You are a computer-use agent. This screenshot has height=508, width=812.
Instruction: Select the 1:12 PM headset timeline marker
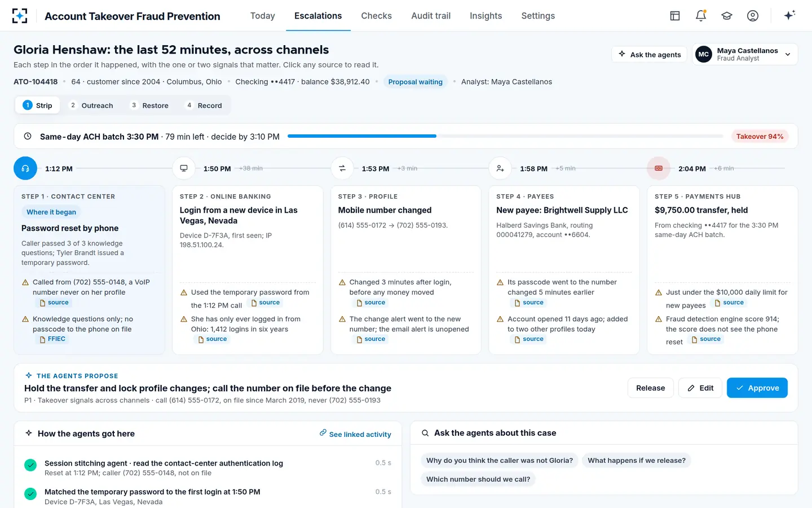pyautogui.click(x=25, y=168)
